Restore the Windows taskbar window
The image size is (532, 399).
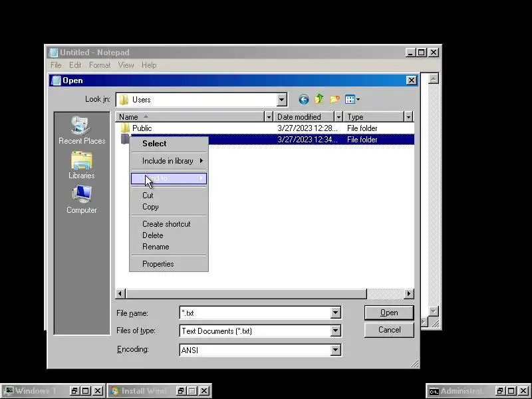coord(74,391)
